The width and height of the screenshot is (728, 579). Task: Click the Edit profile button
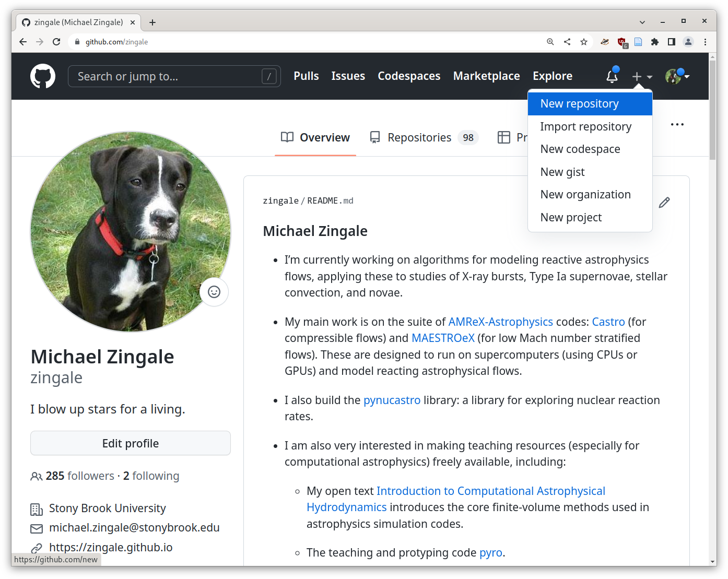pyautogui.click(x=131, y=443)
